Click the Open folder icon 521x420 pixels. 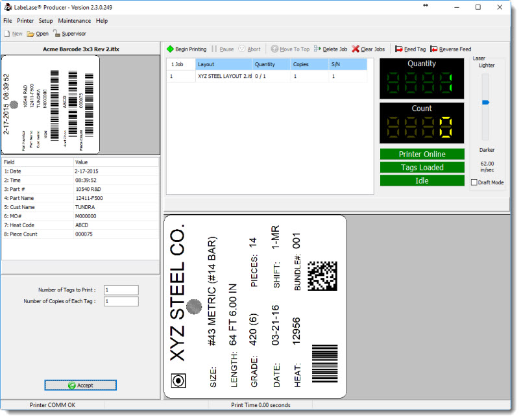point(30,34)
